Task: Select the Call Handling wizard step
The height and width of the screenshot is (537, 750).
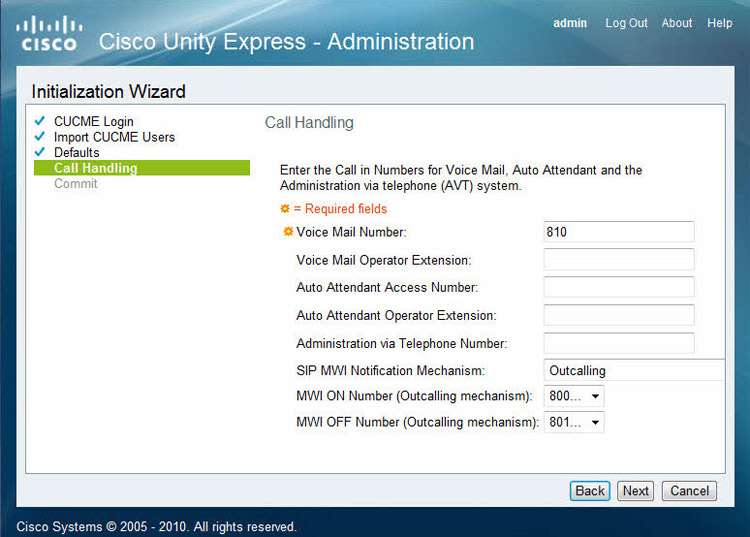Action: pyautogui.click(x=142, y=168)
